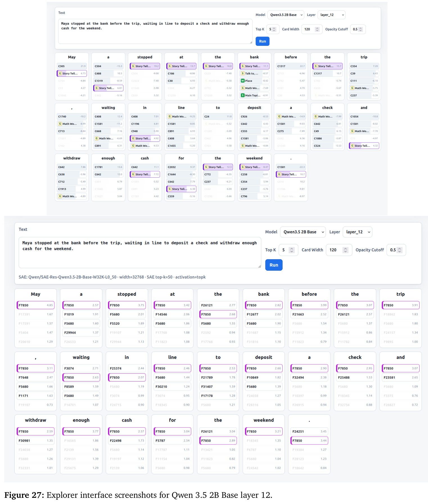Click the upper Top K stepper arrows
The image size is (428, 504).
click(274, 29)
